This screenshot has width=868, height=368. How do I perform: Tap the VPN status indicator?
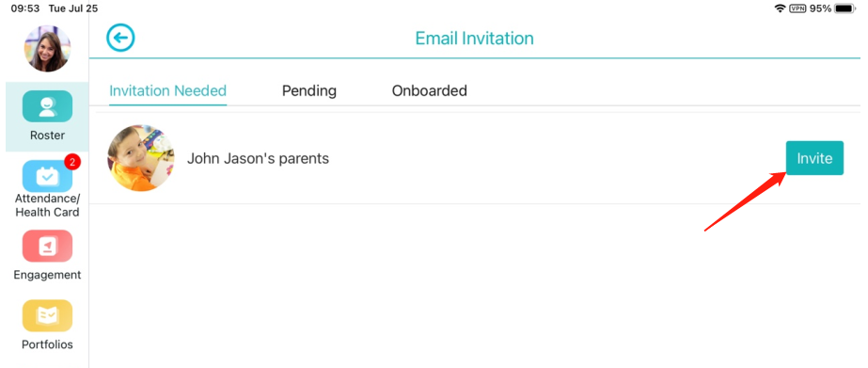pos(797,8)
